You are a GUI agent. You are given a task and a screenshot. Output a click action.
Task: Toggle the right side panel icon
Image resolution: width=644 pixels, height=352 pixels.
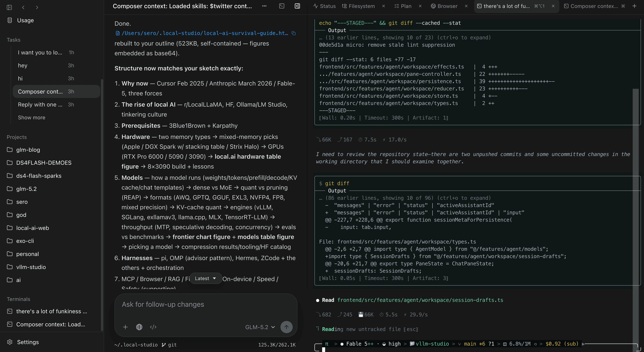coord(297,6)
